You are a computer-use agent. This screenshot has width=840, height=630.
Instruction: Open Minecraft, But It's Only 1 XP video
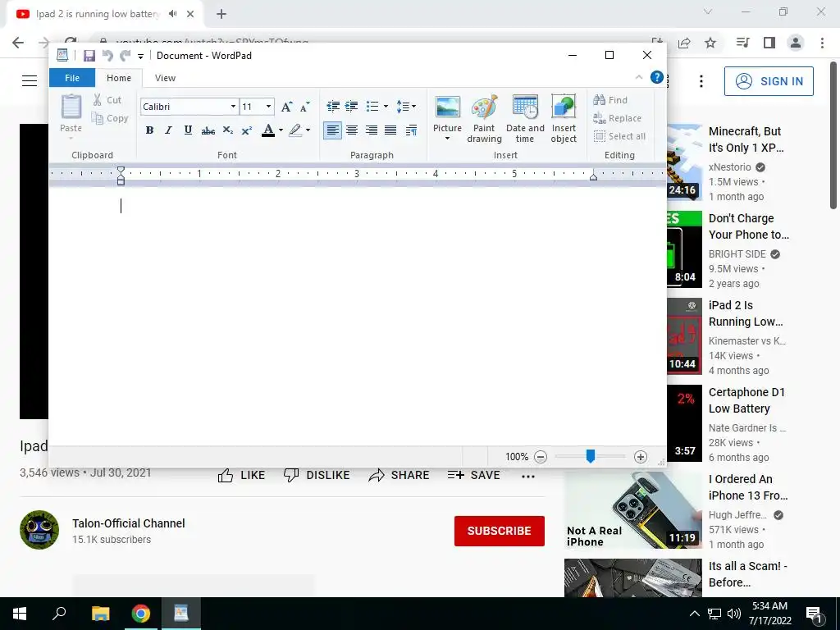pos(746,139)
